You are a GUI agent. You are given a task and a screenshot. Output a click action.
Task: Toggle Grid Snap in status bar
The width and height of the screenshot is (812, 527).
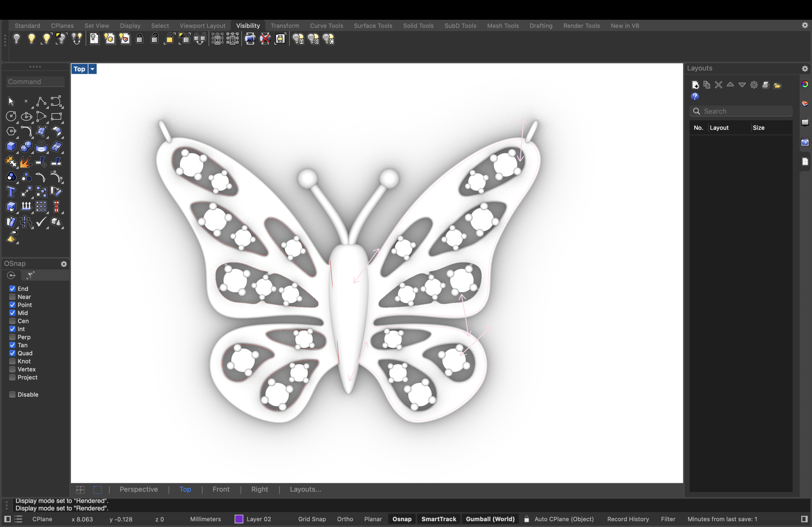312,519
